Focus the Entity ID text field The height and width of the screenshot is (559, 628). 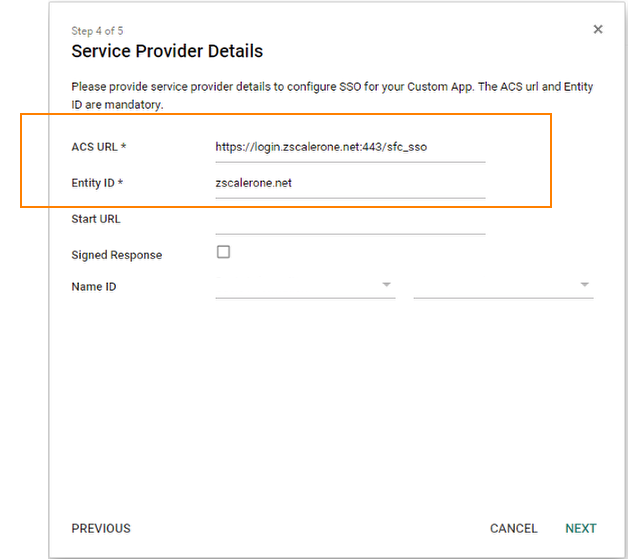pos(349,183)
